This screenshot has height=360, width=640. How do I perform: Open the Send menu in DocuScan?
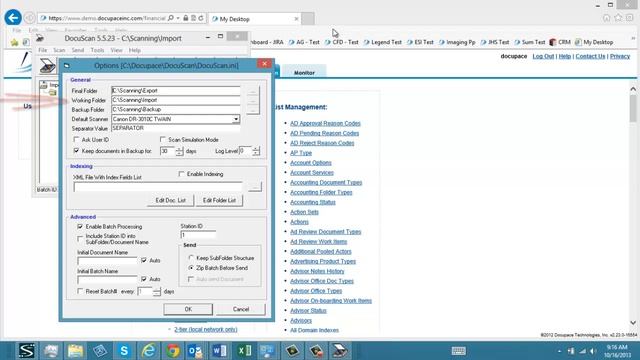click(x=78, y=50)
